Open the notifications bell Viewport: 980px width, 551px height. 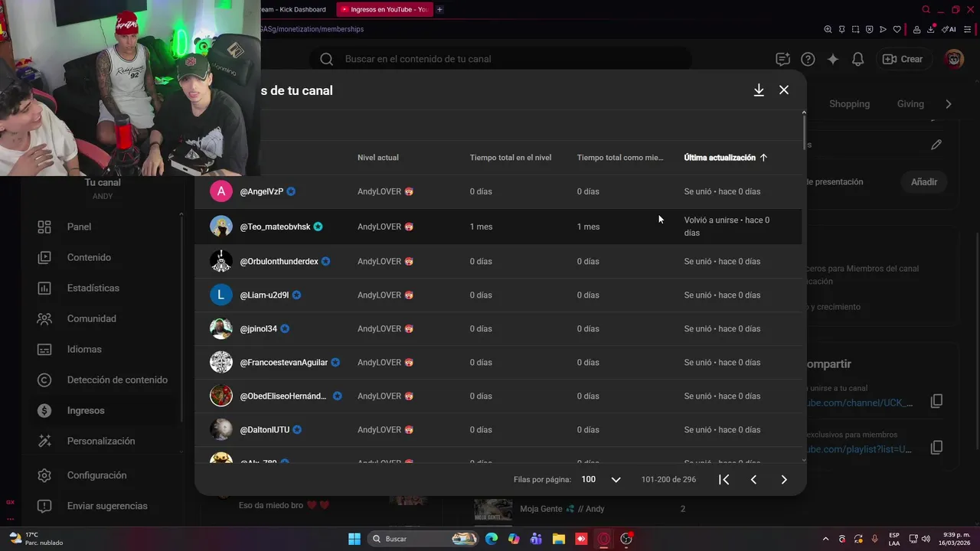click(858, 59)
